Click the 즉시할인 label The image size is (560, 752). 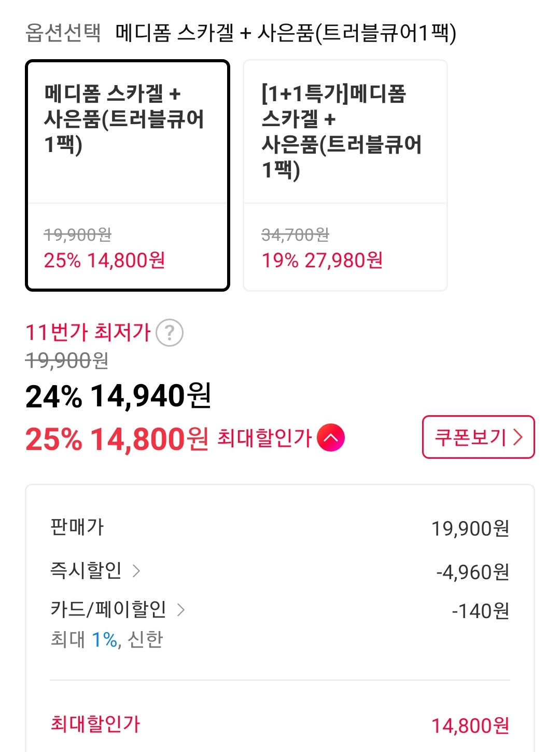[x=86, y=570]
